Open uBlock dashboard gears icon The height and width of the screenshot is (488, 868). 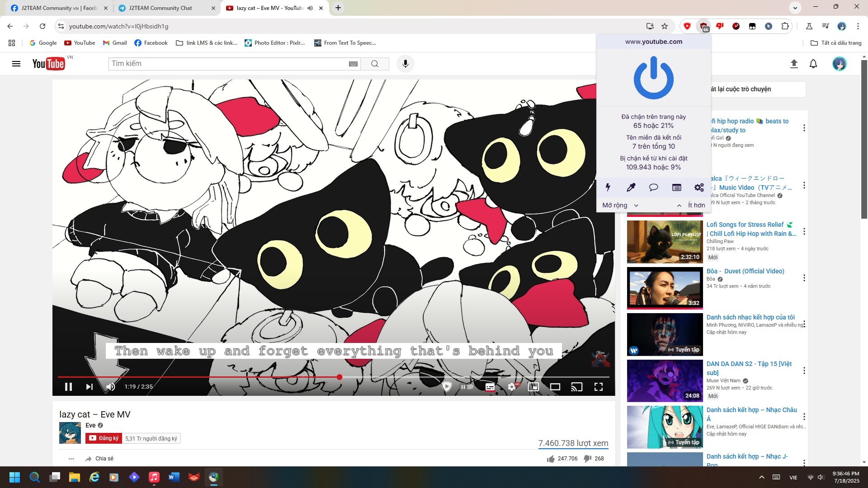click(699, 187)
